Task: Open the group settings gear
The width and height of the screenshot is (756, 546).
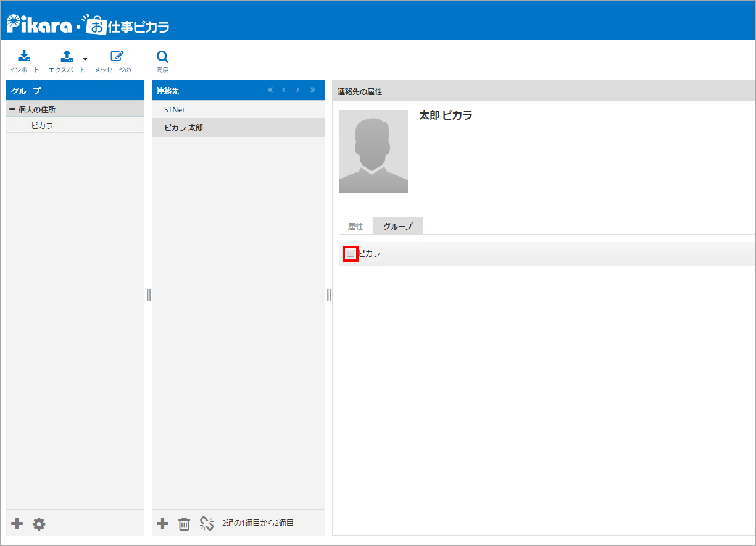Action: click(39, 524)
